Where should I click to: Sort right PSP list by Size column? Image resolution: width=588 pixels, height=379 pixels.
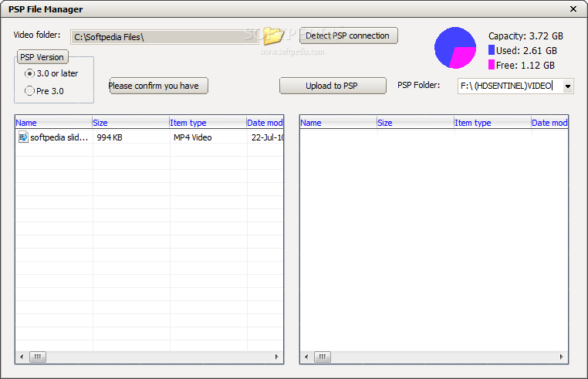pos(415,123)
